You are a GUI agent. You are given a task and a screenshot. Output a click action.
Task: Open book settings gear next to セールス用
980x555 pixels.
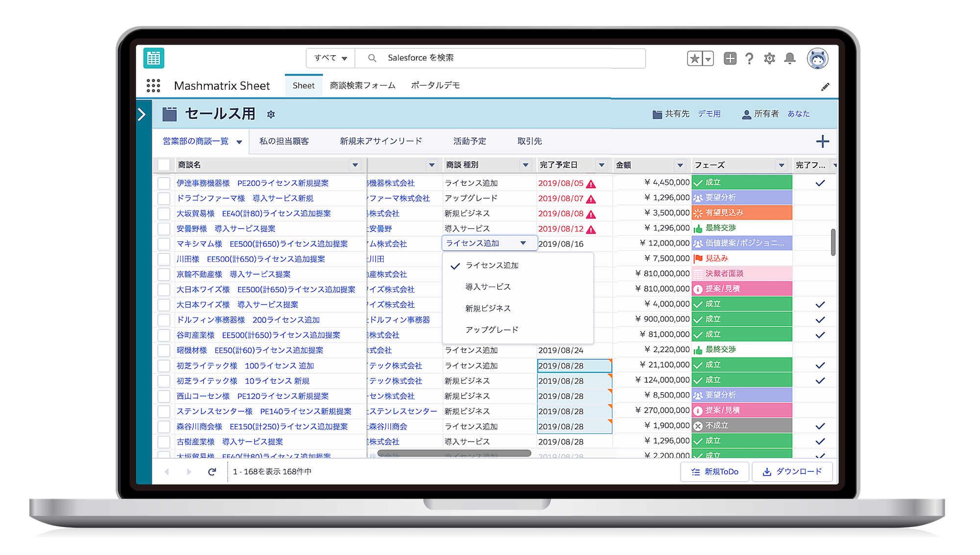tap(271, 115)
